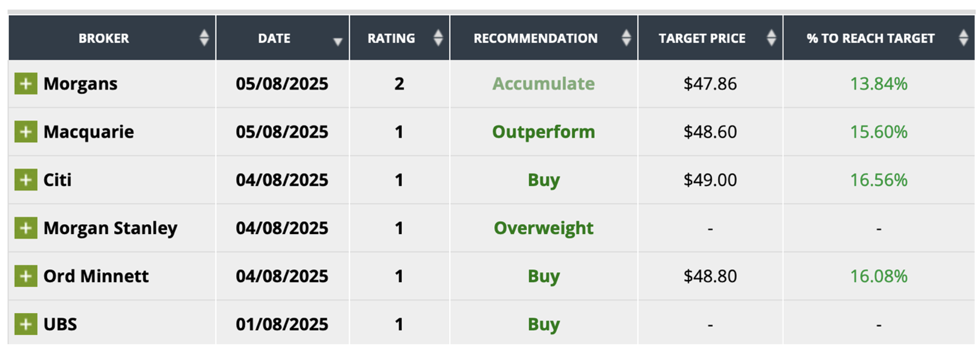Click Macquarie's Outperform recommendation
Viewport: 980px width, 353px height.
coord(543,132)
